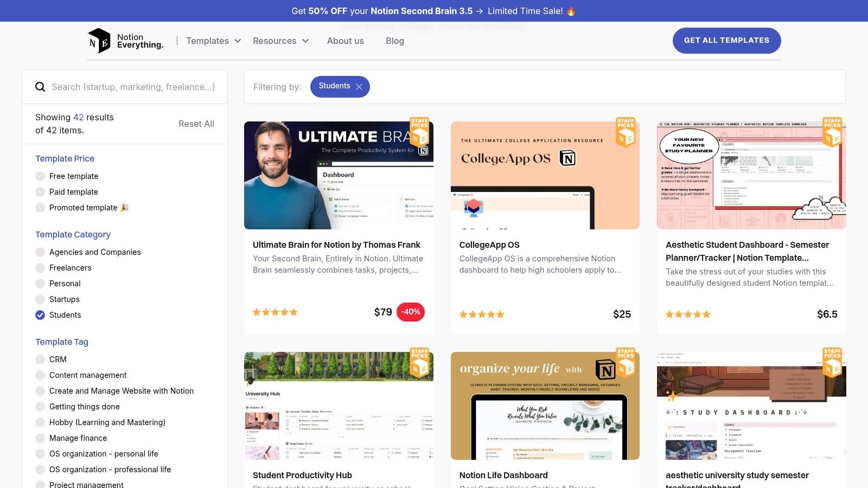Screen dimensions: 868x488
Task: Click Reset All filters link
Action: click(196, 124)
